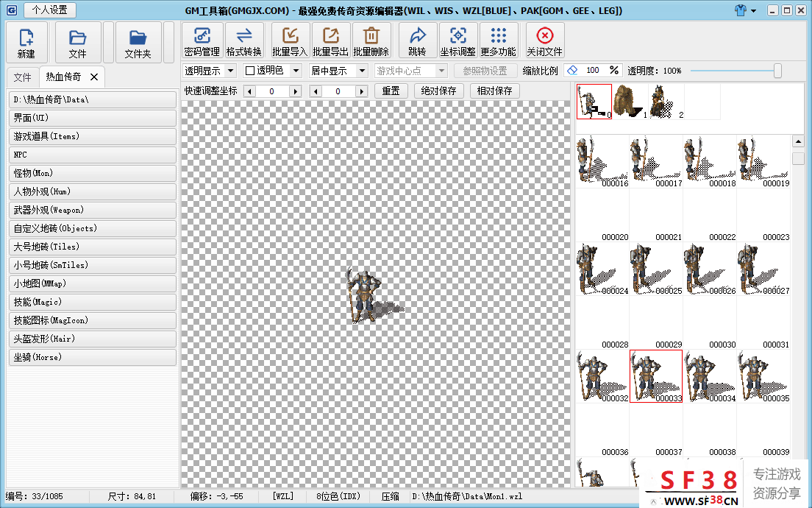Adjust the 透明度 transparency slider handle

pyautogui.click(x=777, y=71)
